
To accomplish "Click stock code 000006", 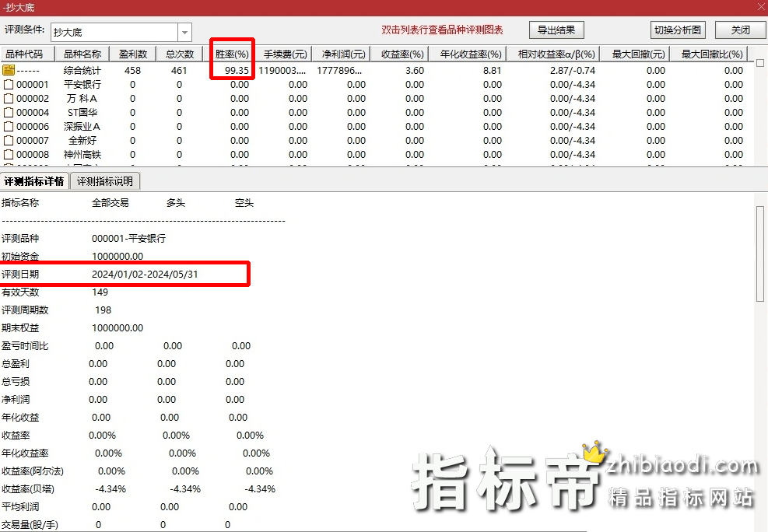I will coord(33,126).
